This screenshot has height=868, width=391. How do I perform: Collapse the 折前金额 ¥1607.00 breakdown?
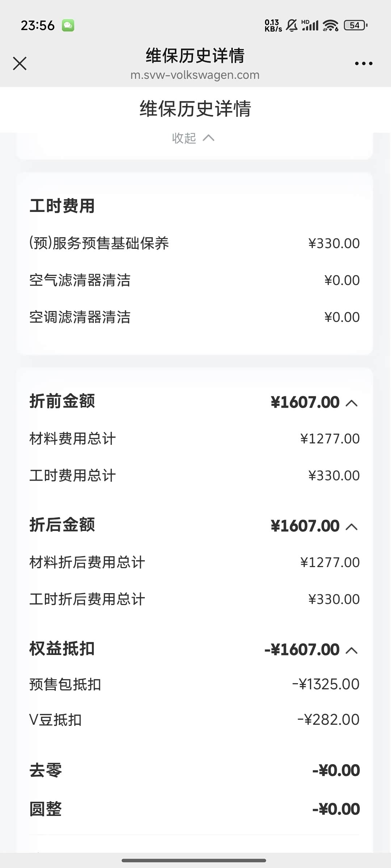pyautogui.click(x=352, y=403)
